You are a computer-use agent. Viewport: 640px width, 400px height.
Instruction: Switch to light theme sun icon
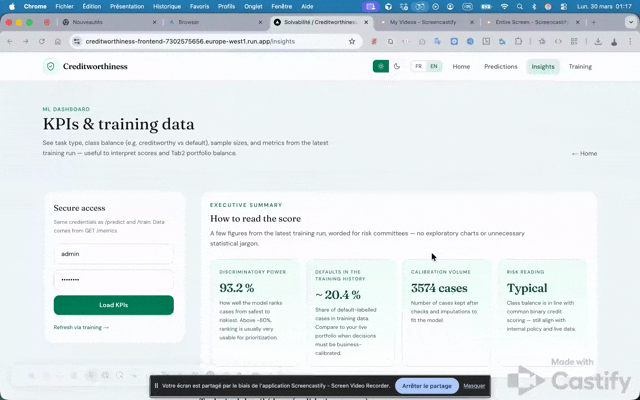coord(380,67)
